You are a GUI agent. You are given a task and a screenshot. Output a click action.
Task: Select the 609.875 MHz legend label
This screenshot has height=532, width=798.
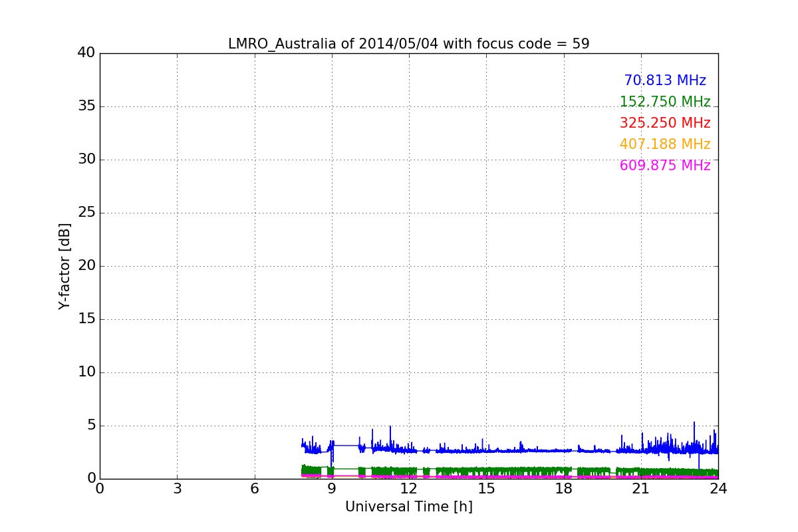(x=665, y=166)
